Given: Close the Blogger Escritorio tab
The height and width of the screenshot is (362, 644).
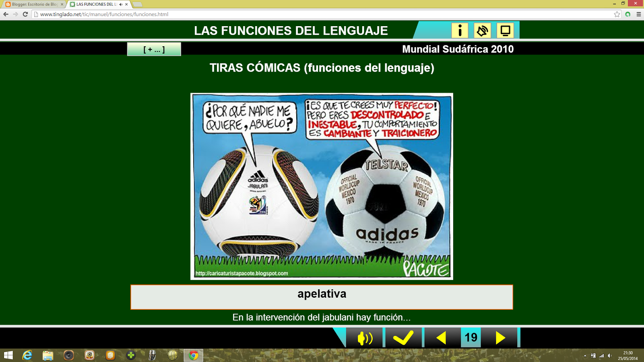Looking at the screenshot, I should click(62, 4).
